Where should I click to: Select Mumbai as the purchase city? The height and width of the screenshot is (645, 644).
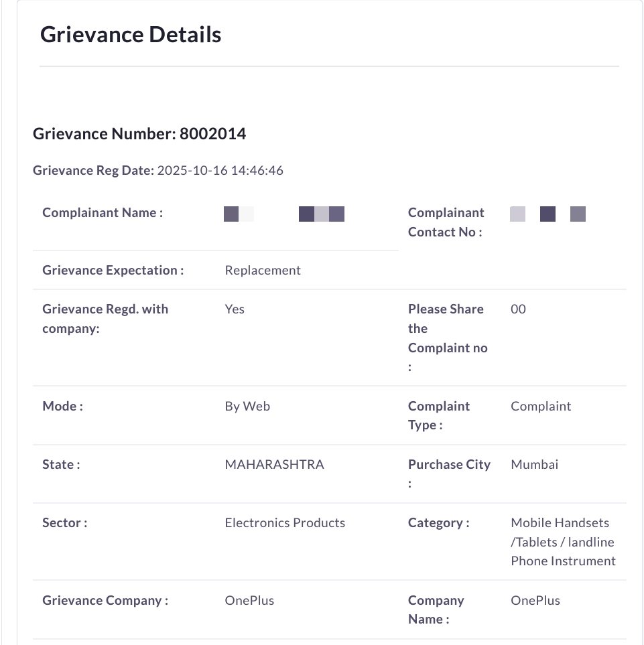[x=534, y=464]
